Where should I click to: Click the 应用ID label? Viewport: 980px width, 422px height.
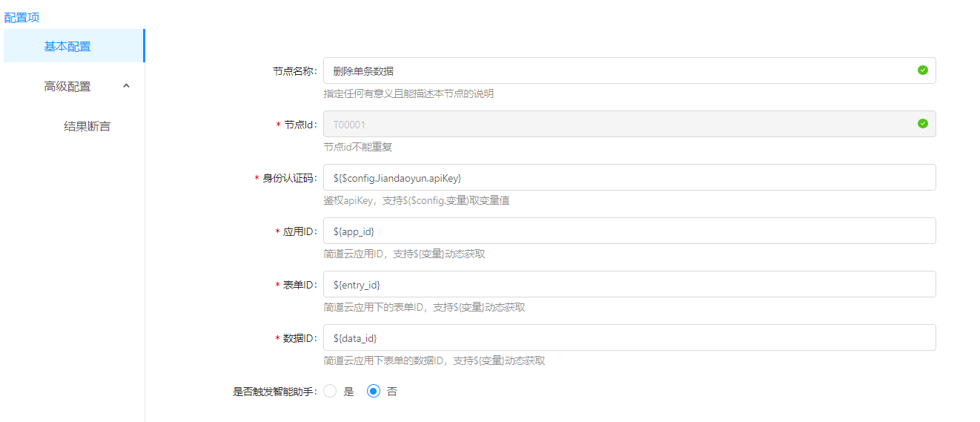click(299, 231)
